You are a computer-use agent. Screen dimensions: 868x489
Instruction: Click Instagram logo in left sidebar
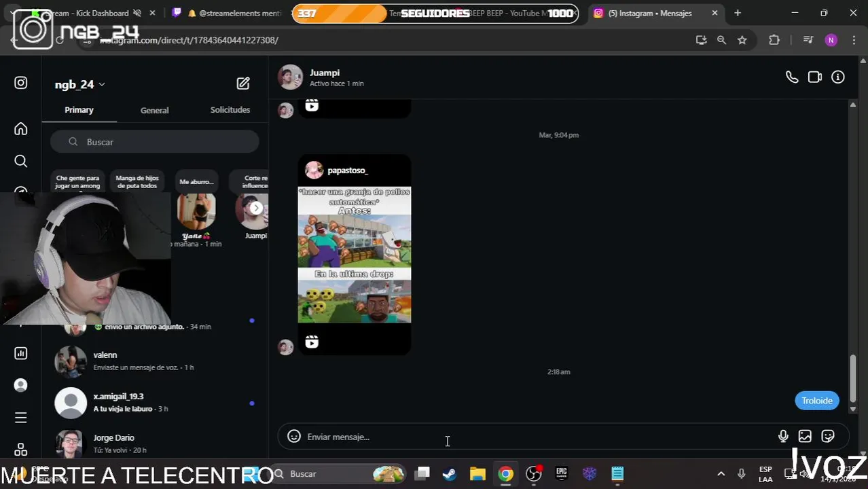click(x=21, y=83)
